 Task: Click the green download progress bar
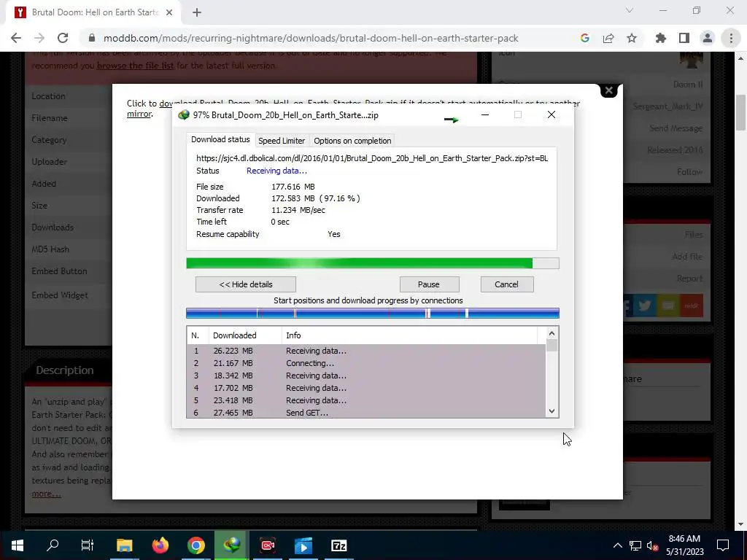point(373,263)
